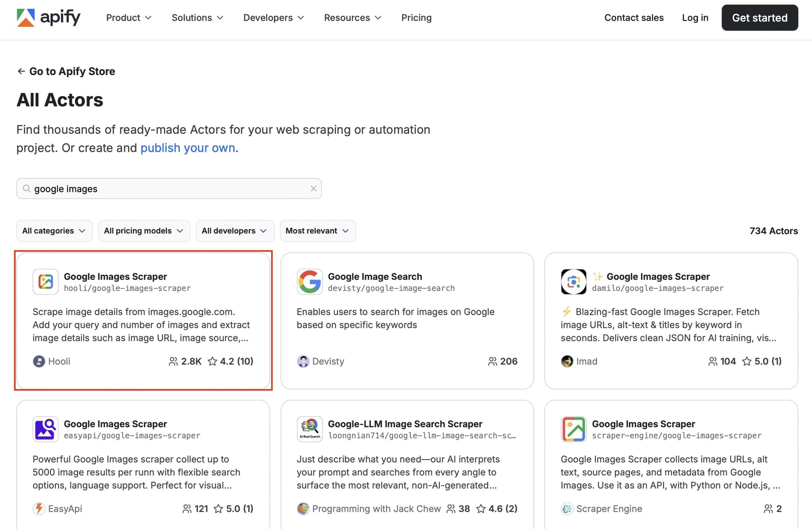Click the Hooli developer avatar

tap(39, 361)
